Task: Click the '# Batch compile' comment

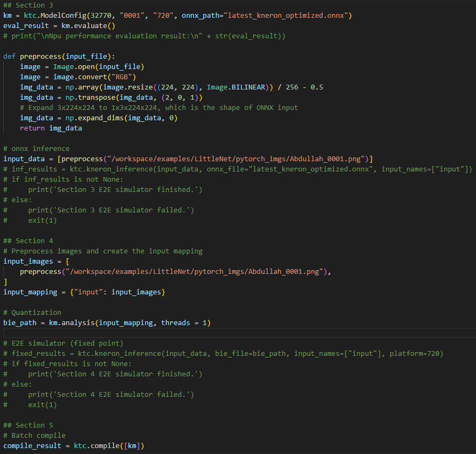Action: [35, 436]
